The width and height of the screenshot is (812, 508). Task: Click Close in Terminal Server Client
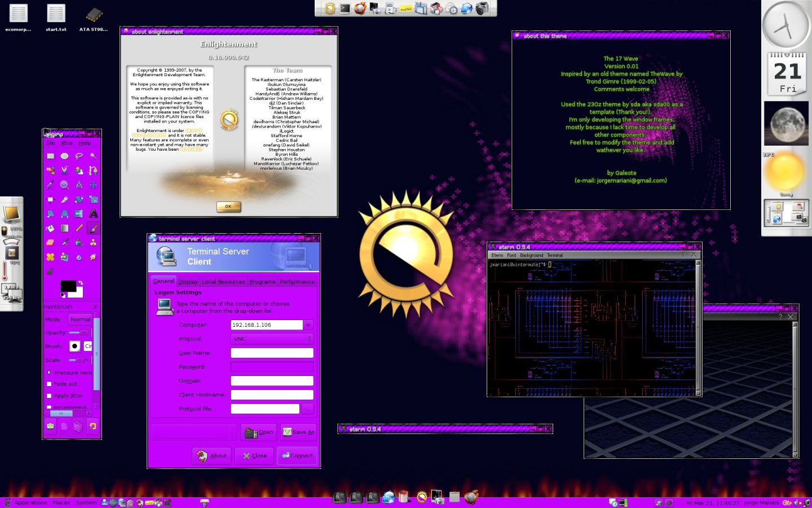click(255, 456)
